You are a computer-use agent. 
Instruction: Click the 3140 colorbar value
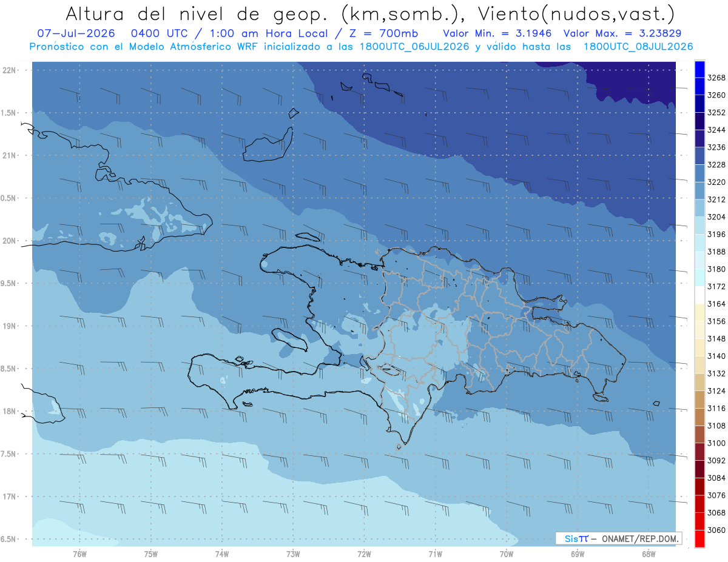716,356
